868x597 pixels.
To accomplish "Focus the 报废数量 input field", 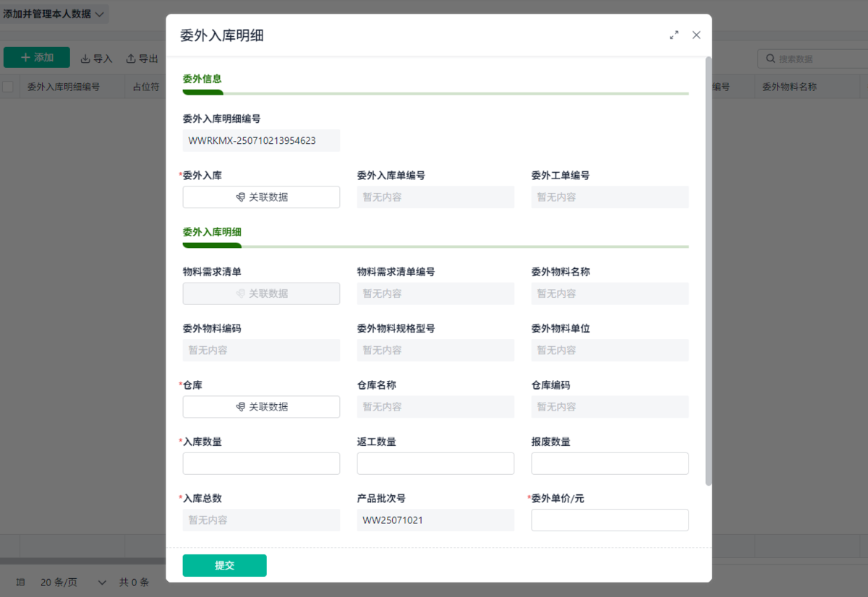I will click(x=610, y=463).
